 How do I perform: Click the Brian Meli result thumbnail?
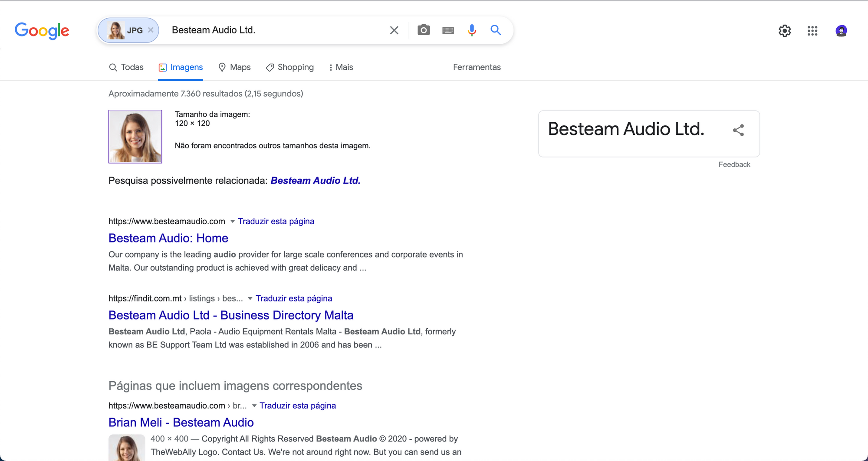click(127, 448)
